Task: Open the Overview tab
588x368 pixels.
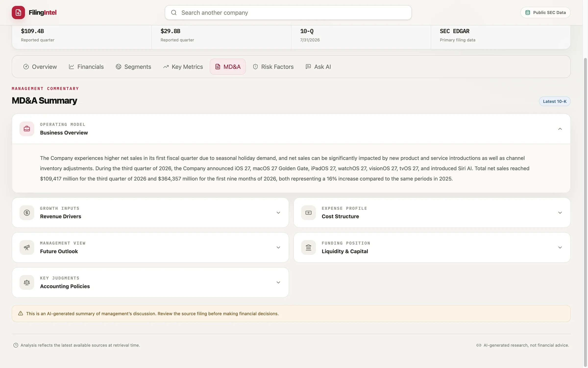Action: click(40, 67)
